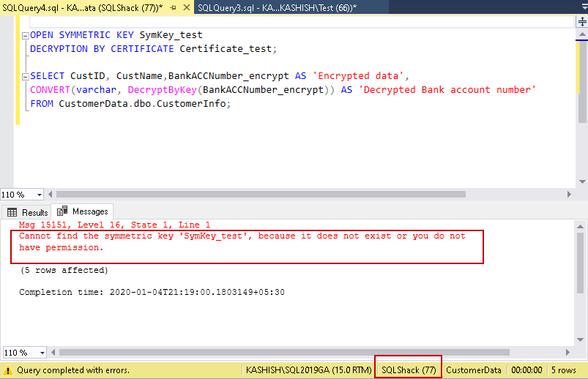Click Messages pane scrollbar up arrow
588x379 pixels.
[580, 226]
